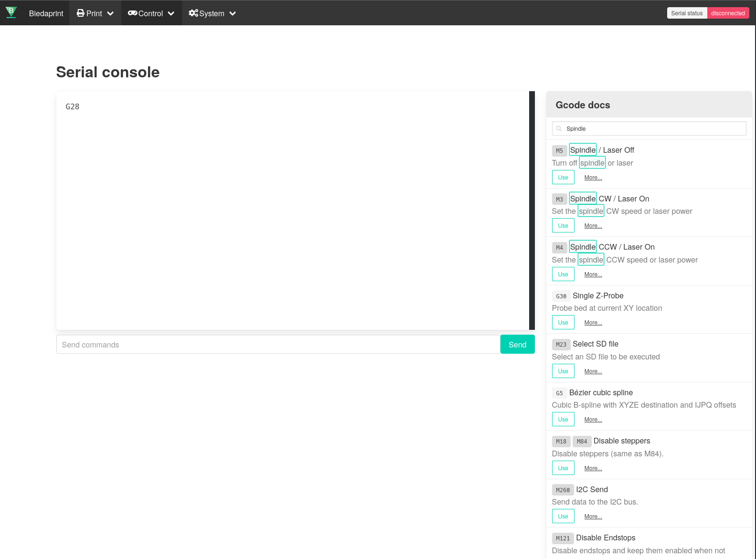
Task: Click 'Probe bed at current XY location' text
Action: point(607,308)
